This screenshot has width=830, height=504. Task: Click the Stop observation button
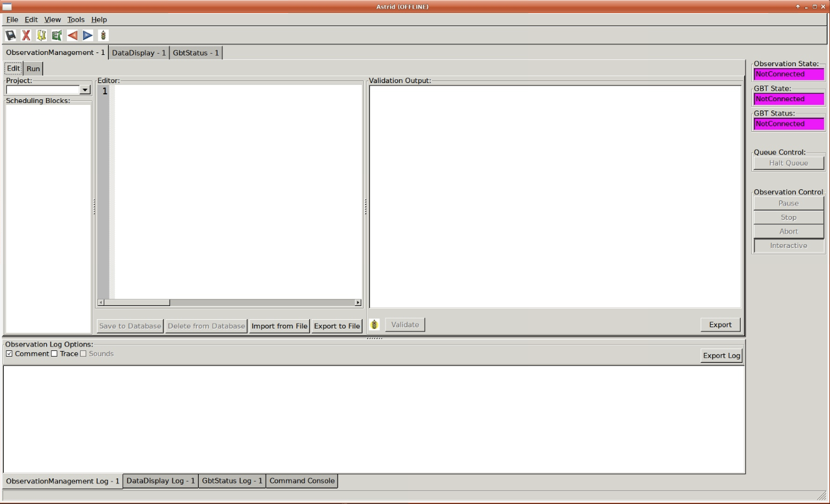click(789, 217)
